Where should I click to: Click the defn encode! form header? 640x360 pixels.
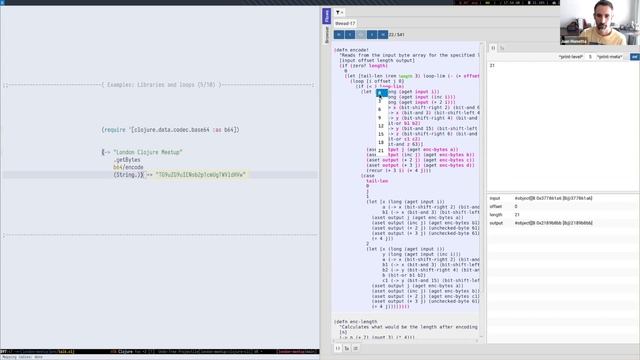(351, 50)
